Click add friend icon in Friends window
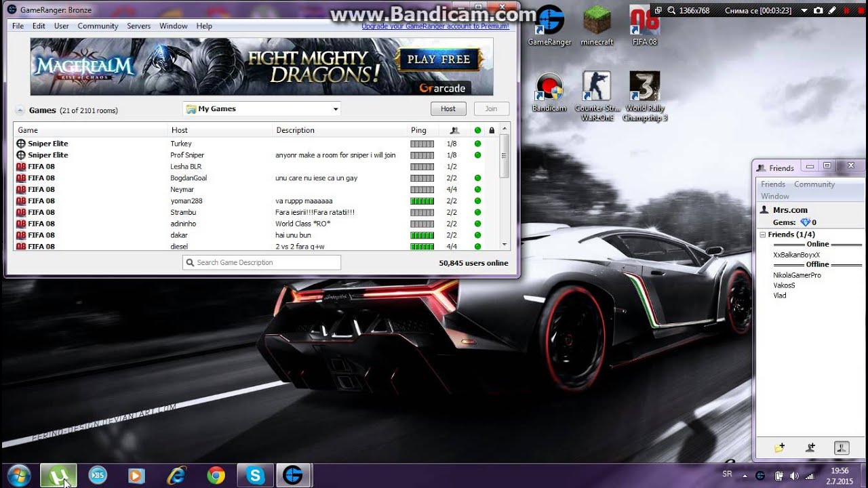This screenshot has height=488, width=868. (810, 447)
